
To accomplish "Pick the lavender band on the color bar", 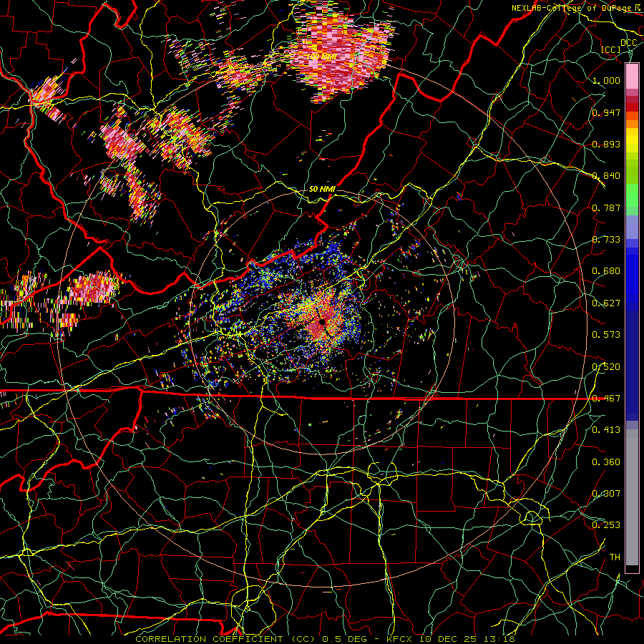I will [632, 226].
